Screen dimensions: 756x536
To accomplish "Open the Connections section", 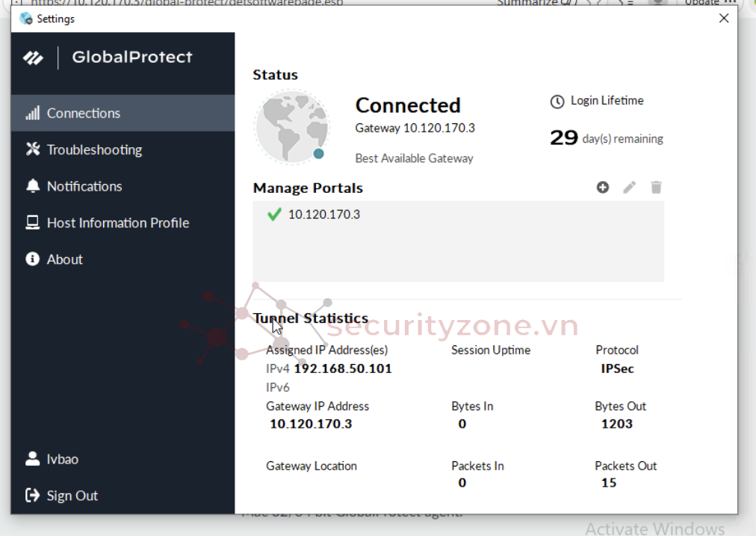I will coord(84,114).
